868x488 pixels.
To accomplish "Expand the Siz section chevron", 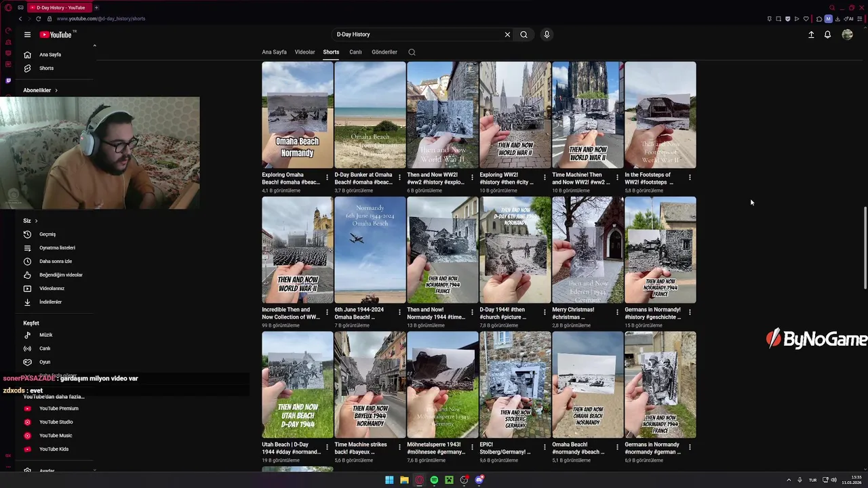I will tap(36, 221).
